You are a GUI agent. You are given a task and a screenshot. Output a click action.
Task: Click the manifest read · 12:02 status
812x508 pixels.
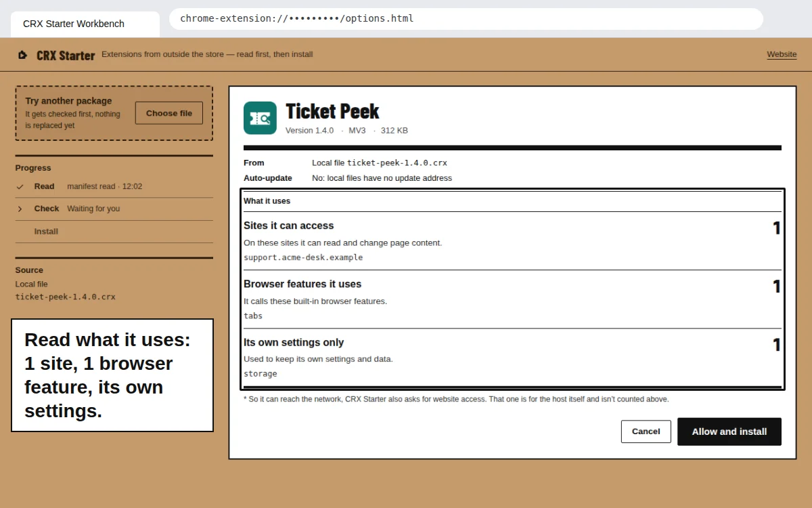(105, 186)
